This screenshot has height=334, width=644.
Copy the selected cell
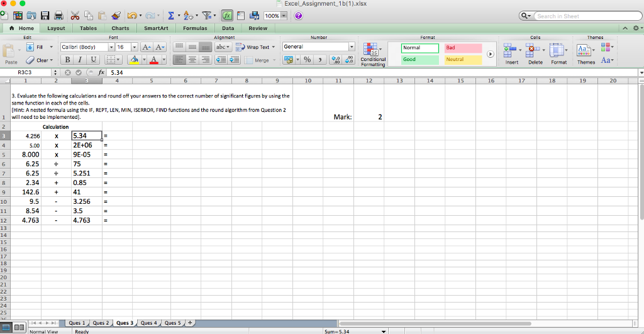point(88,16)
